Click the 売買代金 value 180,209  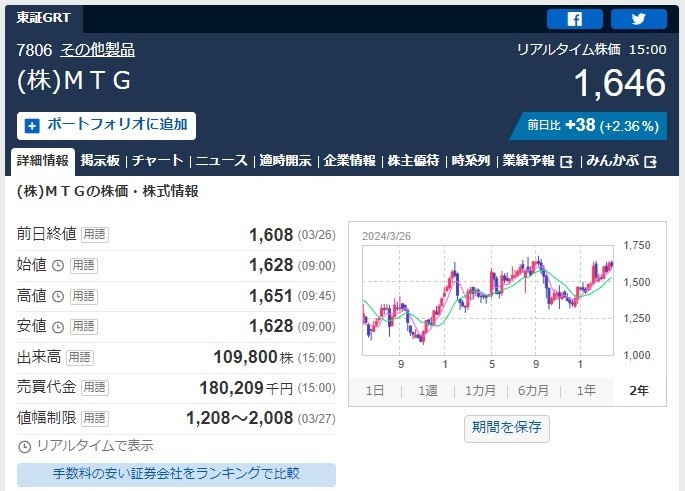click(232, 388)
